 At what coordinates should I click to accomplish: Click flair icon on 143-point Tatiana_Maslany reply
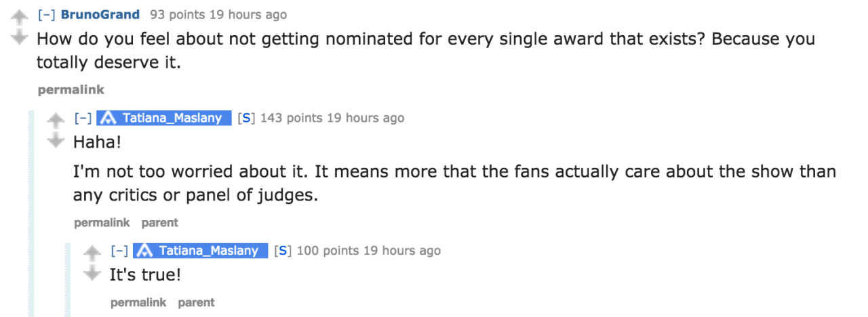pos(108,119)
